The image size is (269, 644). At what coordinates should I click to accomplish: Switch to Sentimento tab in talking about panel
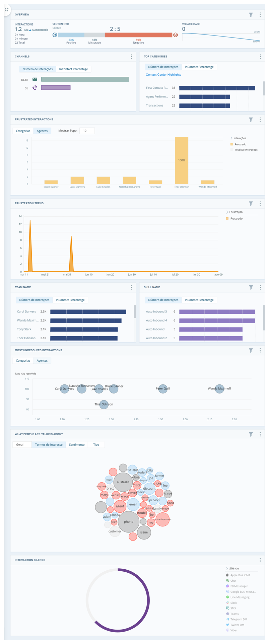click(77, 445)
